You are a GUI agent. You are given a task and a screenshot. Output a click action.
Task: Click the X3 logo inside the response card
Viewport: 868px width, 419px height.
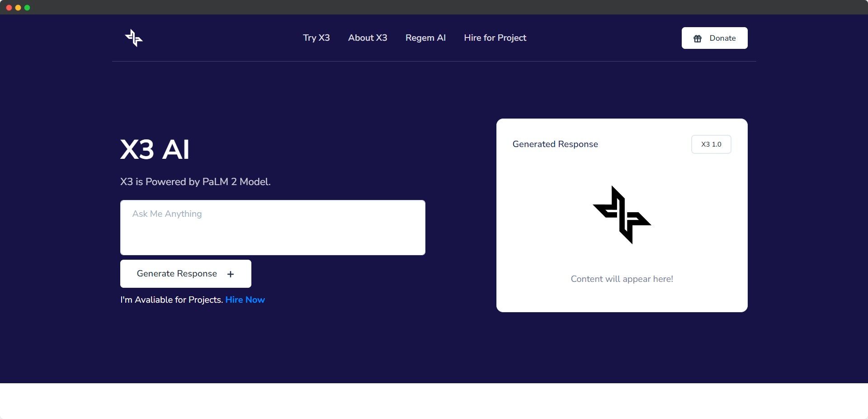[622, 215]
